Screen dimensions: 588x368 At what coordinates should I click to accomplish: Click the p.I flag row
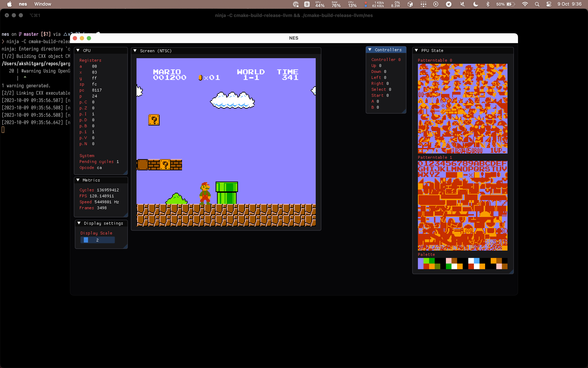(x=87, y=114)
